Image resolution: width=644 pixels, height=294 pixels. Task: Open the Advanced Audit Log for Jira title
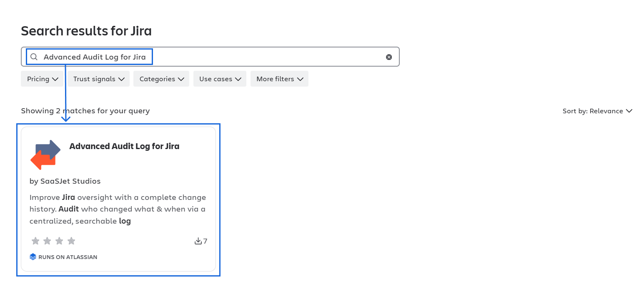124,146
